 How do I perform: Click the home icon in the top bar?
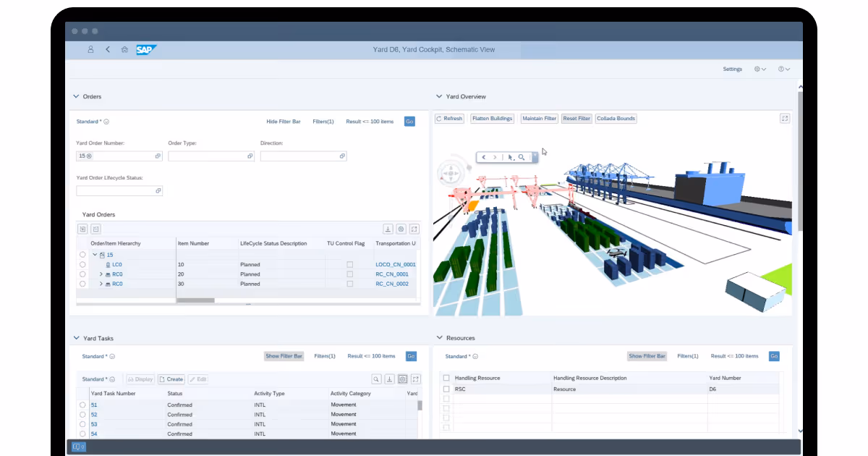coord(124,49)
